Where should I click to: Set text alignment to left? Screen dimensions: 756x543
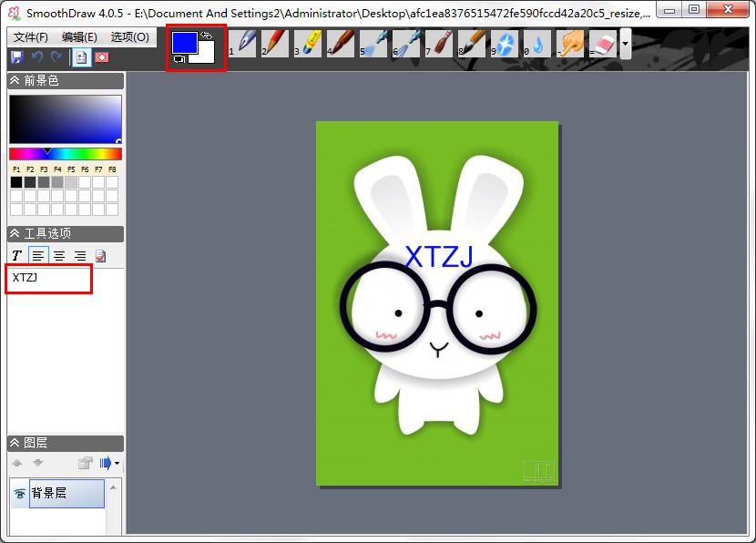click(38, 256)
